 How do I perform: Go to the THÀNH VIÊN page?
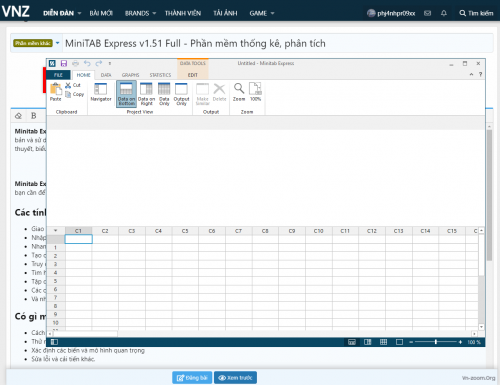coord(183,13)
